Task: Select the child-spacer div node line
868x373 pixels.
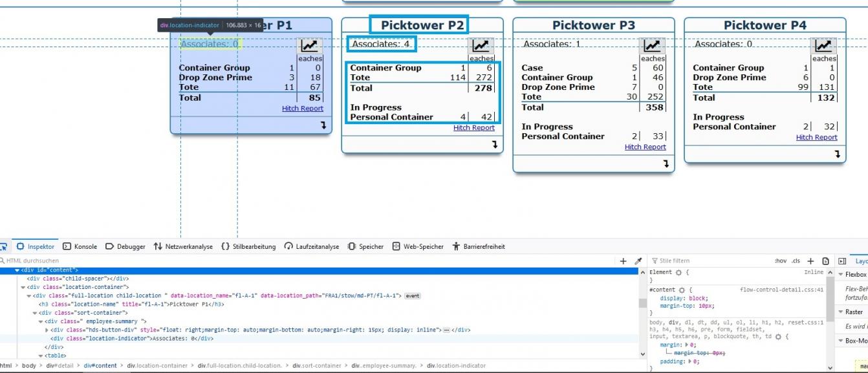Action: click(78, 279)
